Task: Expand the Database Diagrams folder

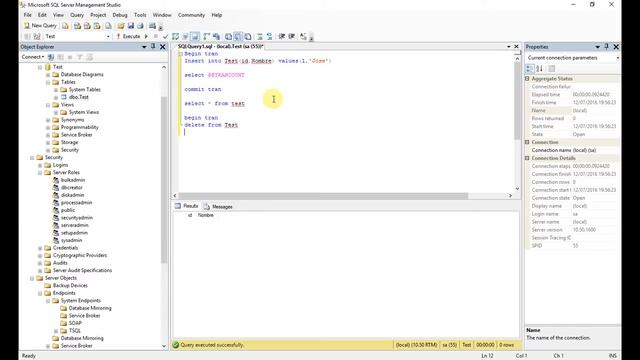Action: click(x=48, y=75)
